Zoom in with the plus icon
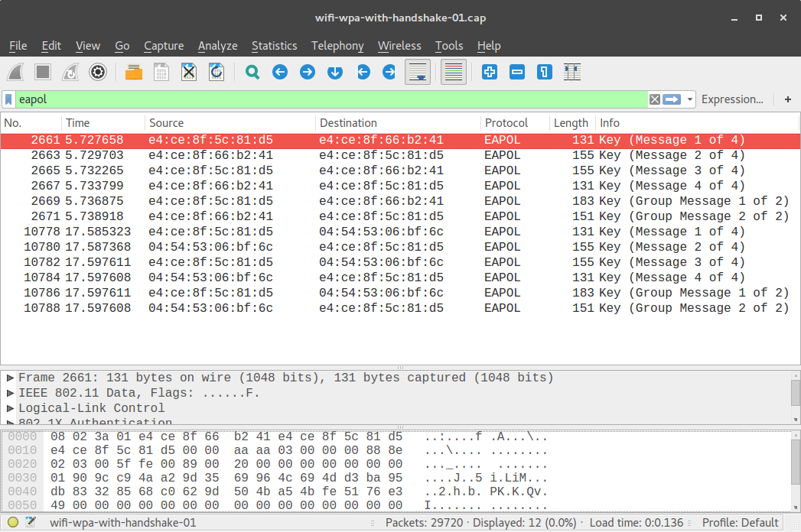This screenshot has width=801, height=532. point(488,72)
